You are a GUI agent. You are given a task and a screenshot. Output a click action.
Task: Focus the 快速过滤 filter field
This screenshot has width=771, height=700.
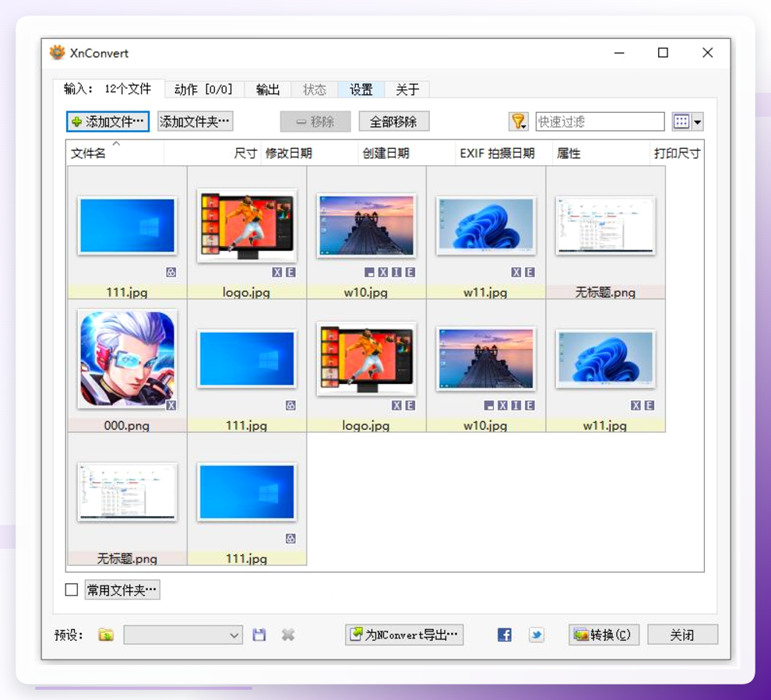[600, 121]
